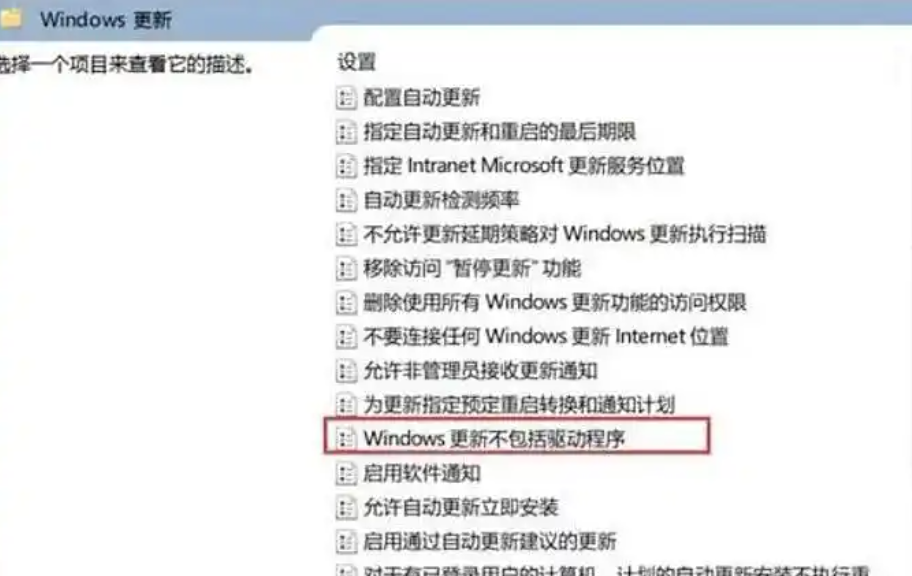Select 指定 Intranet Microsoft 更新服务位置 entry
Image resolution: width=912 pixels, height=576 pixels.
click(x=523, y=166)
